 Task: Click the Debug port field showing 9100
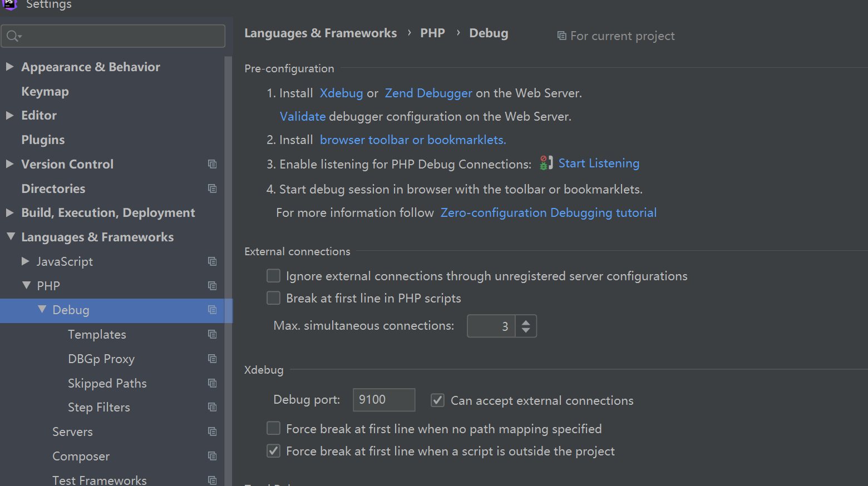coord(384,400)
